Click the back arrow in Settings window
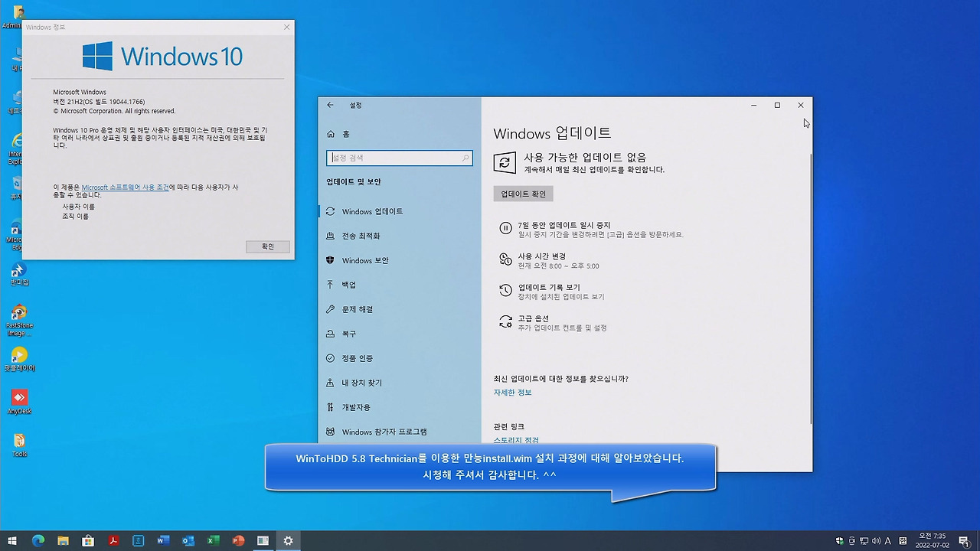The image size is (980, 551). point(330,105)
